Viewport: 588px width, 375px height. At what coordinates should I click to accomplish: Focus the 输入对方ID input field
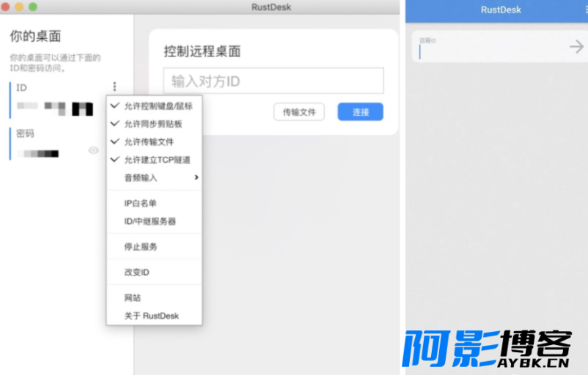pyautogui.click(x=273, y=81)
